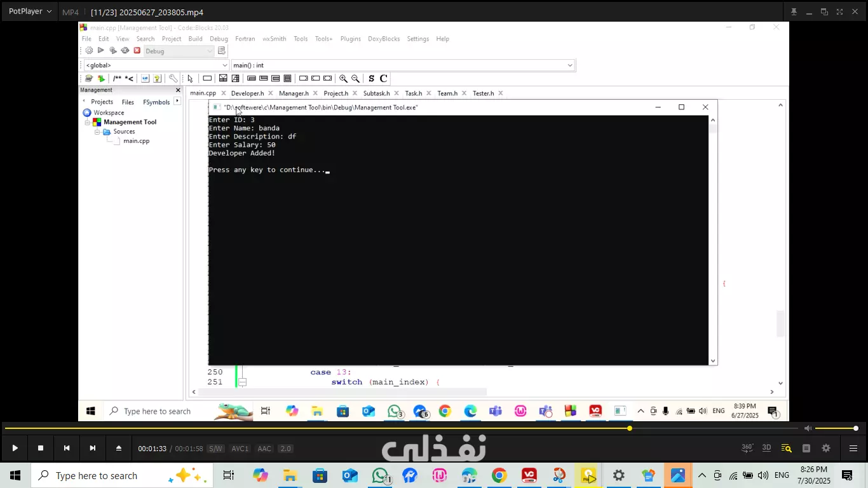Click the Build gear icon in Code::Blocks
868x488 pixels.
[89, 51]
